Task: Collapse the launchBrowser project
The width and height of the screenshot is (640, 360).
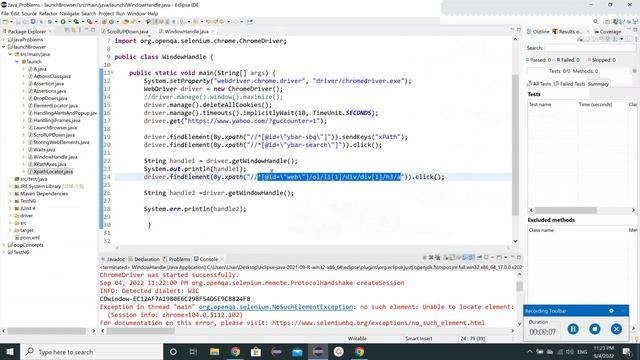Action: pyautogui.click(x=4, y=47)
